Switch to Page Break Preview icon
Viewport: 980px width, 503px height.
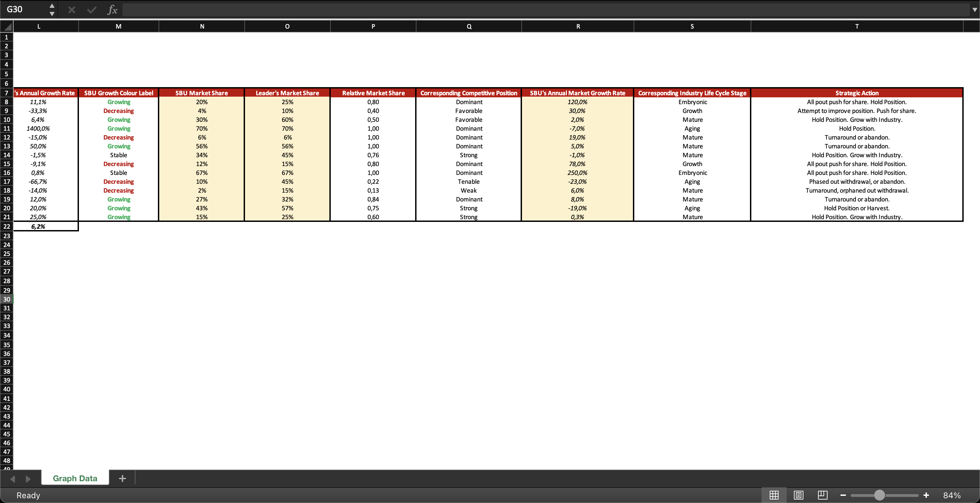click(822, 495)
